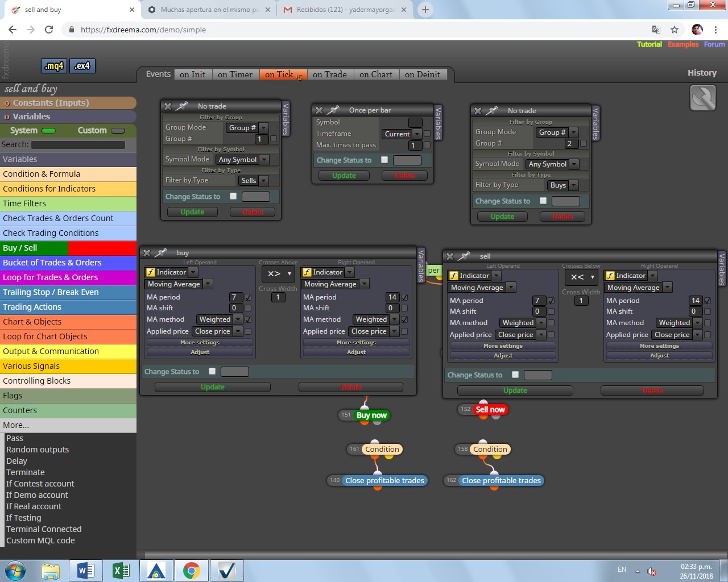Toggle MA period checkbox in sell right operand
The height and width of the screenshot is (582, 728).
click(x=708, y=301)
